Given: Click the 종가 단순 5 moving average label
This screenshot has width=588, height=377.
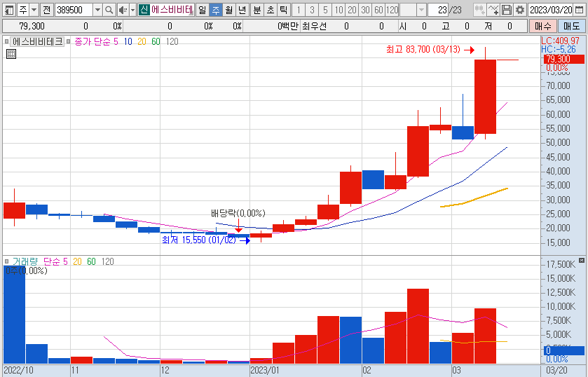Looking at the screenshot, I should [x=97, y=41].
